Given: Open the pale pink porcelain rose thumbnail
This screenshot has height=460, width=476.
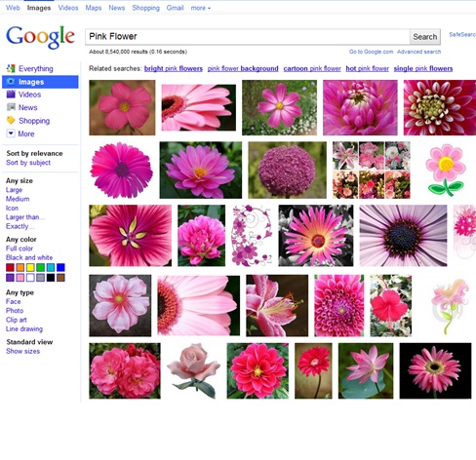Looking at the screenshot, I should [x=194, y=370].
